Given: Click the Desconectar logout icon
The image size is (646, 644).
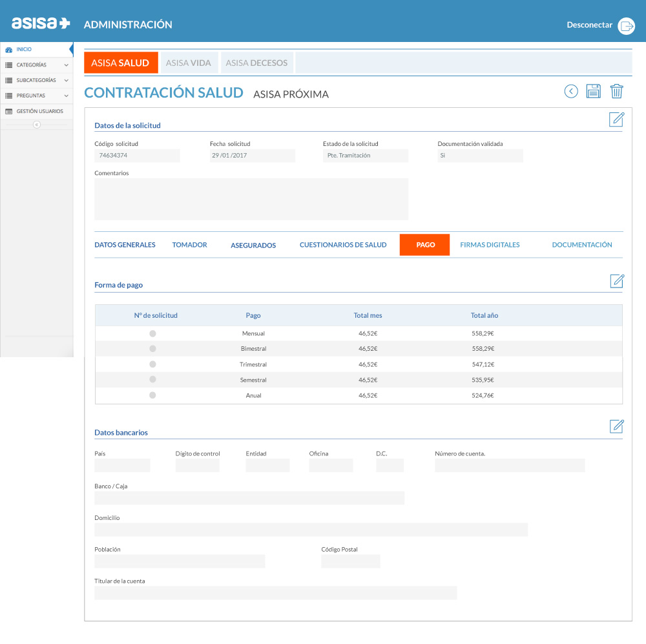Looking at the screenshot, I should point(626,25).
